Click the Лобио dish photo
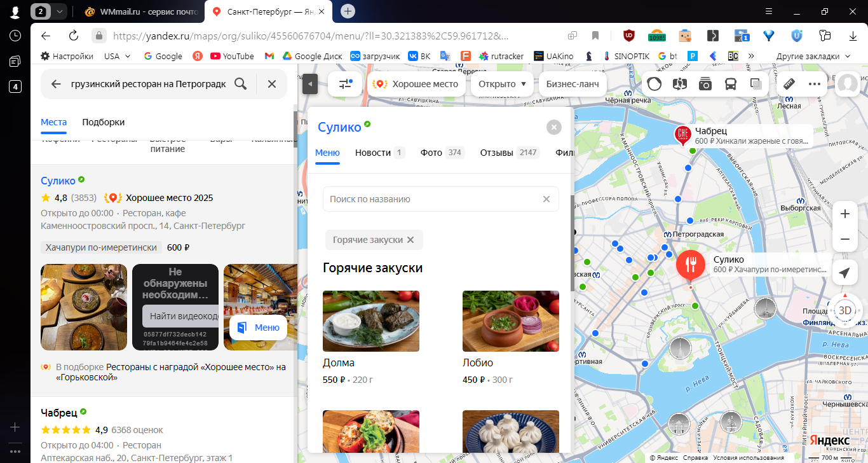The height and width of the screenshot is (463, 868). [511, 321]
